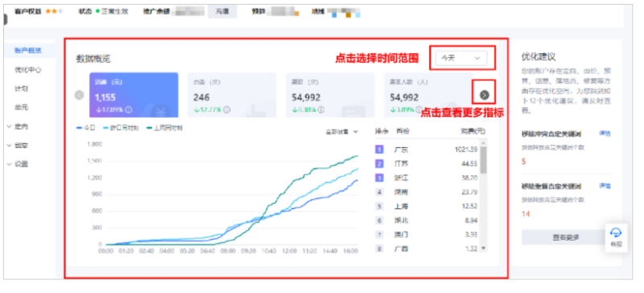Screen dimensions: 644x293
Task: Click the 优化建议 panel heading
Action: [x=539, y=56]
